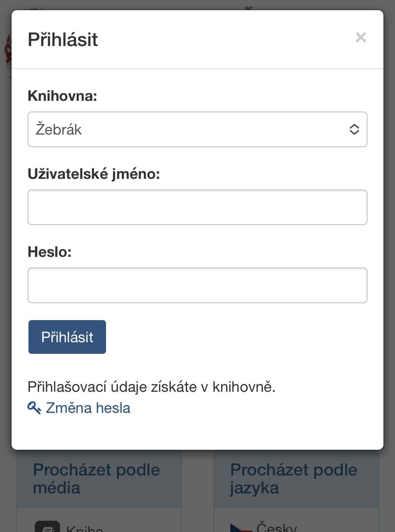The height and width of the screenshot is (532, 395).
Task: Click the red site logo behind dialog
Action: 7,53
